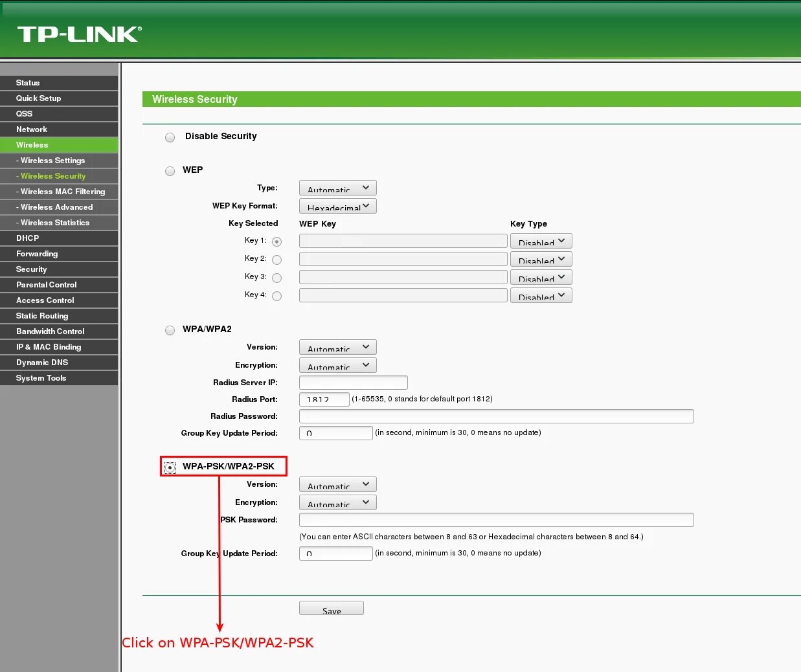Open Access Control menu item
801x672 pixels.
[x=59, y=300]
